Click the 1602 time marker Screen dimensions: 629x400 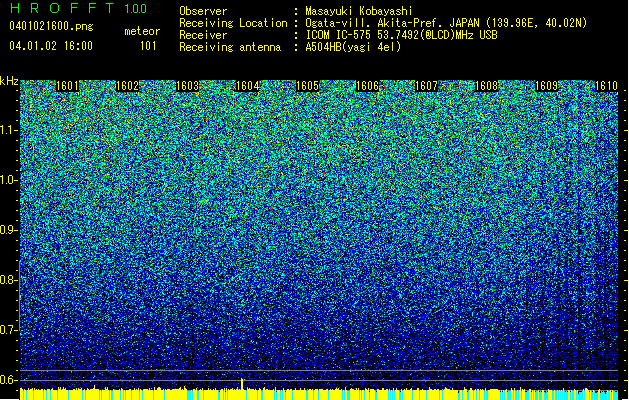127,86
